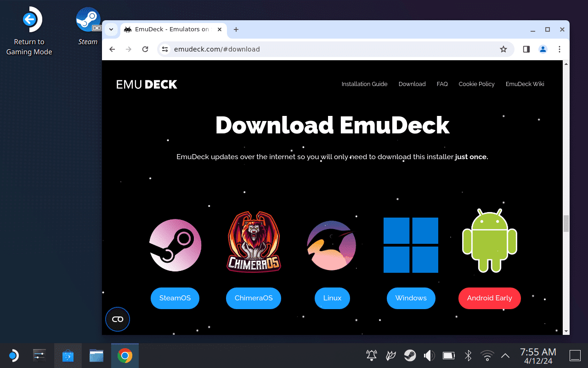Open Bluetooth settings tray icon
Screen dimensions: 588x368
click(x=468, y=355)
